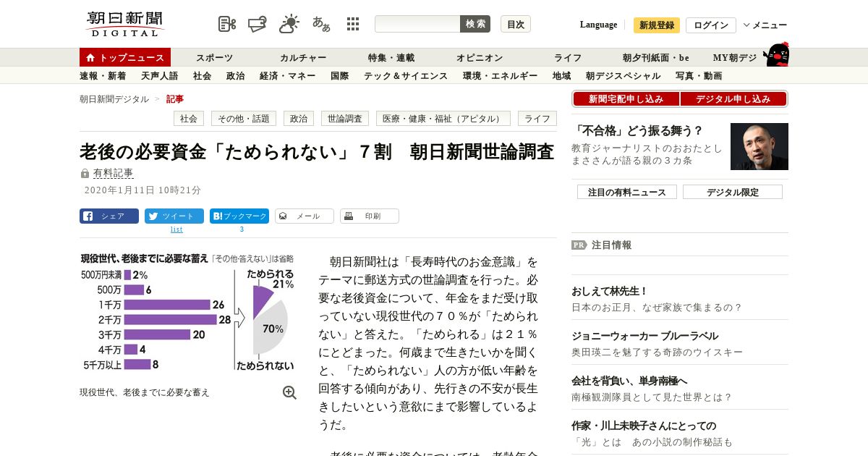Screen dimensions: 868x456
Task: Click the デジタル申し込み button
Action: tap(733, 99)
